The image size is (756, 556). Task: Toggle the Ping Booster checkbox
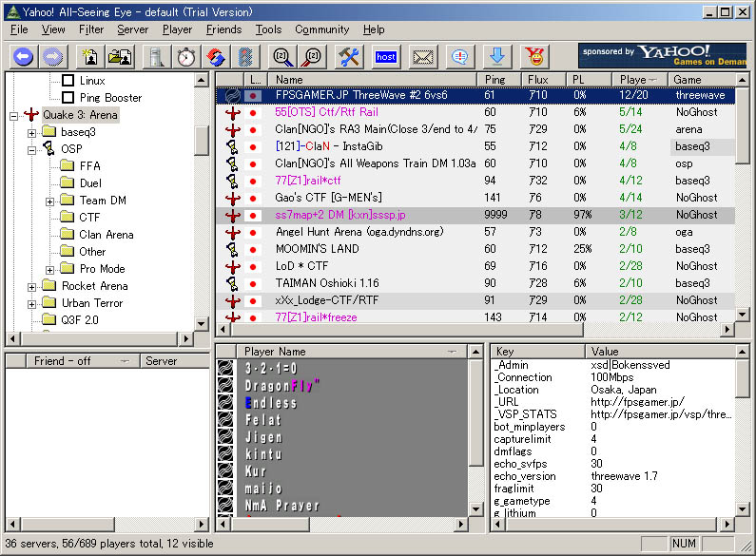click(x=68, y=98)
